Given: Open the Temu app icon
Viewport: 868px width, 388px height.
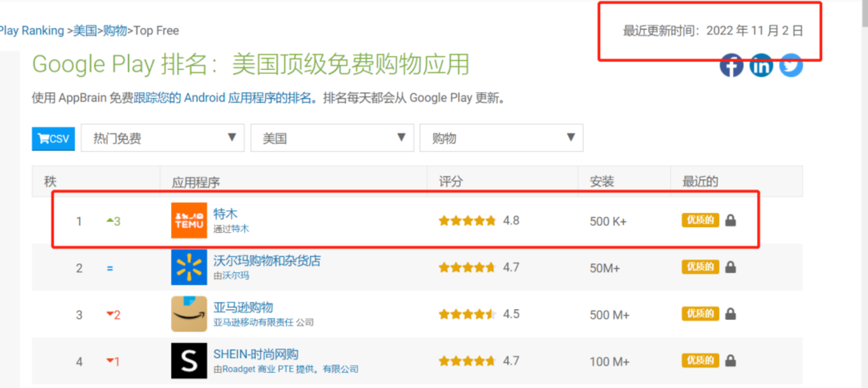Looking at the screenshot, I should click(189, 220).
